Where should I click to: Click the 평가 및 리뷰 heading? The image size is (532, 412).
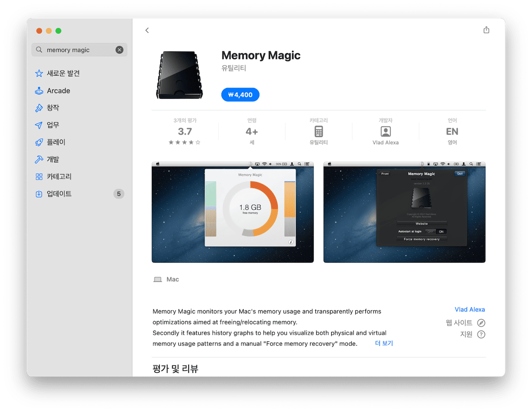coord(175,369)
